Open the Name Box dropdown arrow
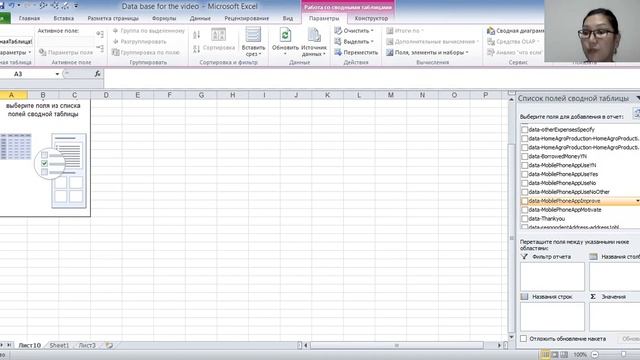 pos(57,74)
